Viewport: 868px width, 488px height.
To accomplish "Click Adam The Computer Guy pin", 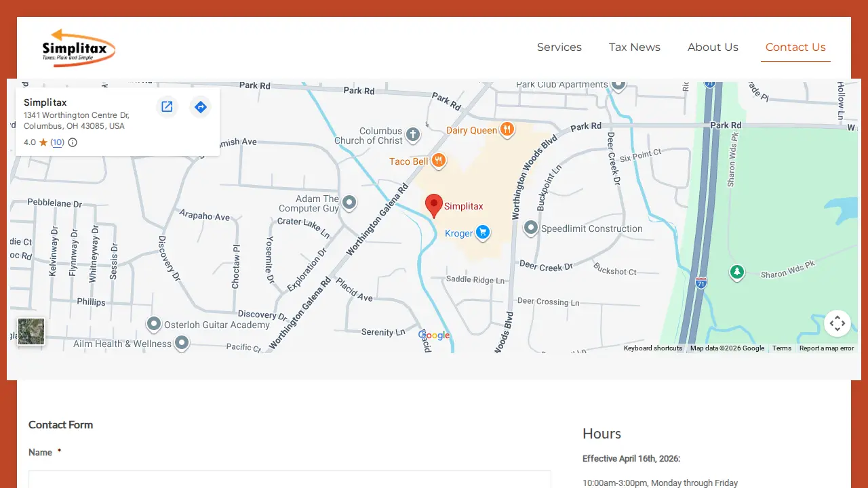I will coord(349,202).
